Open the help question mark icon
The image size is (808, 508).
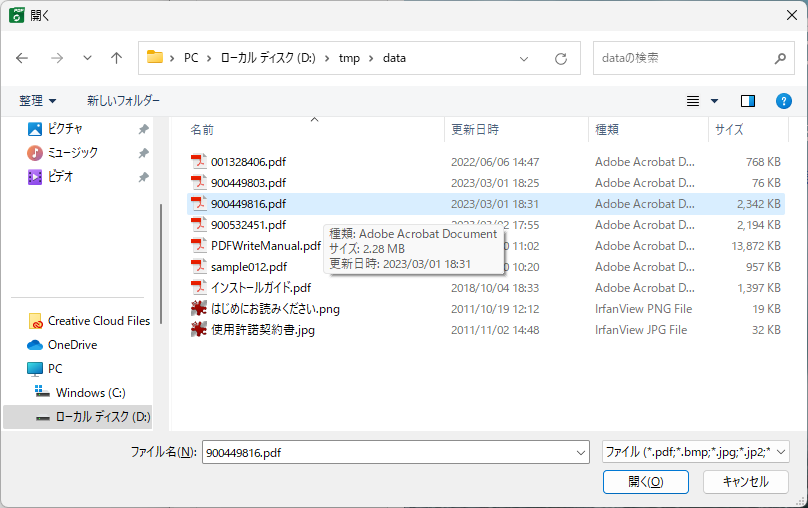[784, 101]
